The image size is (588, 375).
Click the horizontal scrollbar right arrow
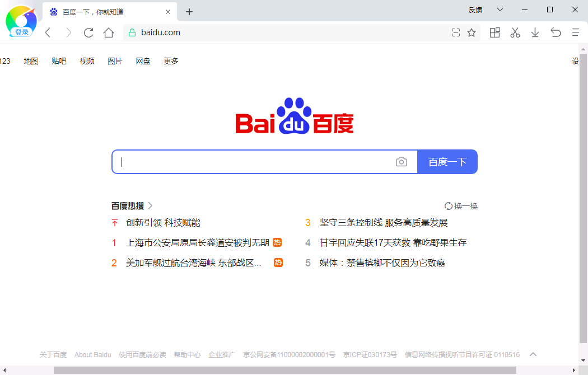pos(574,371)
